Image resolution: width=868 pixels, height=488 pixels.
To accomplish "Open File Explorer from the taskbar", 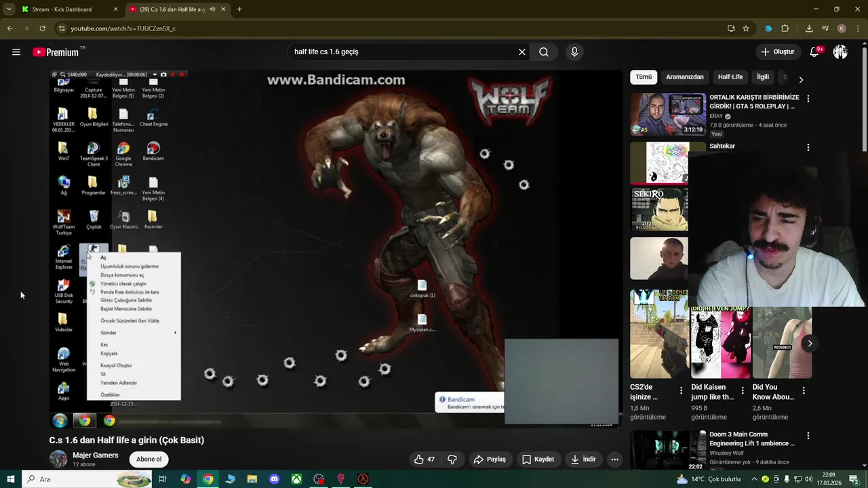I will pyautogui.click(x=252, y=479).
